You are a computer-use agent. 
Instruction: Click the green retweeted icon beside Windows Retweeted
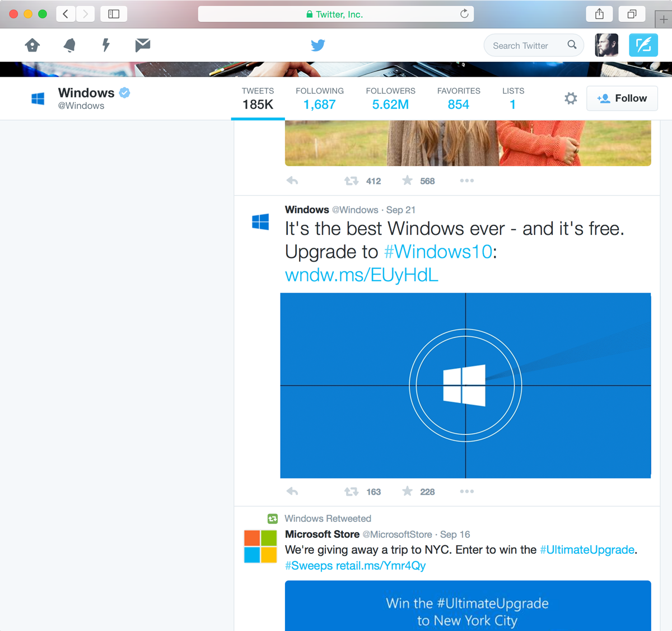point(273,518)
